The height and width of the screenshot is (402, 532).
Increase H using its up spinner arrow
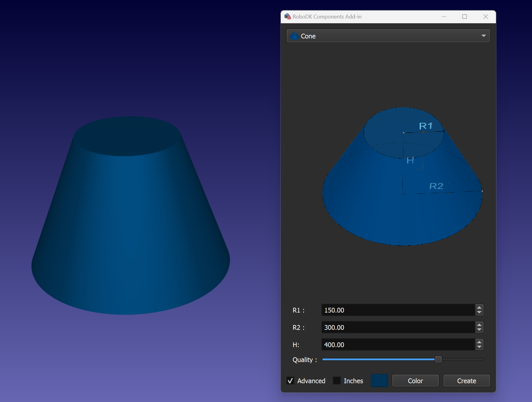479,342
